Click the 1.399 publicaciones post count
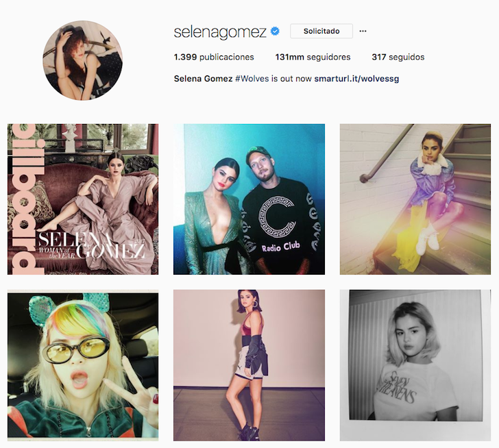This screenshot has height=448, width=499. 214,58
